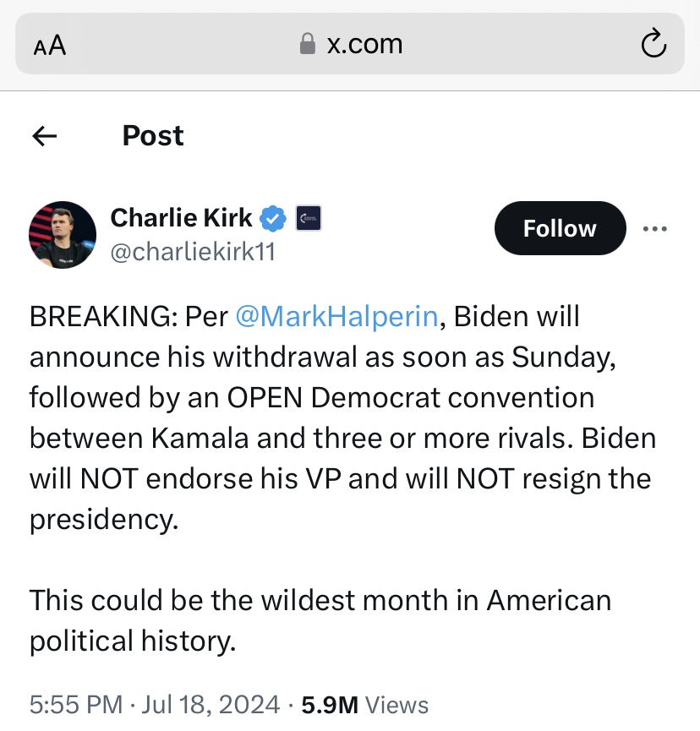This screenshot has width=700, height=731.
Task: Open the @charliekirk11 handle
Action: tap(193, 252)
